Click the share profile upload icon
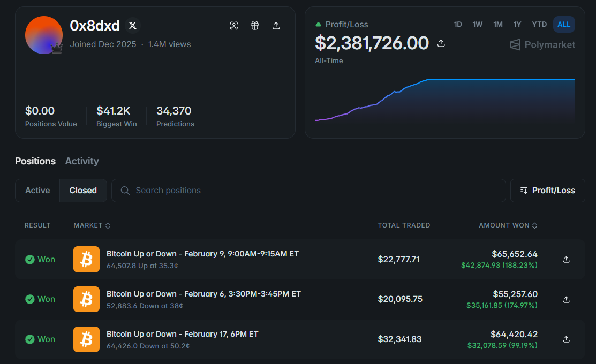This screenshot has height=364, width=596. [x=276, y=26]
